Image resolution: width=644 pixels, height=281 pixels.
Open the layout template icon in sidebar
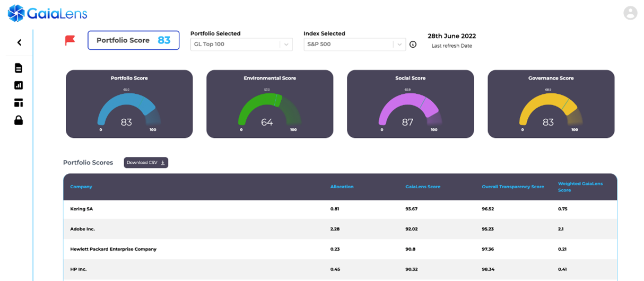click(19, 103)
